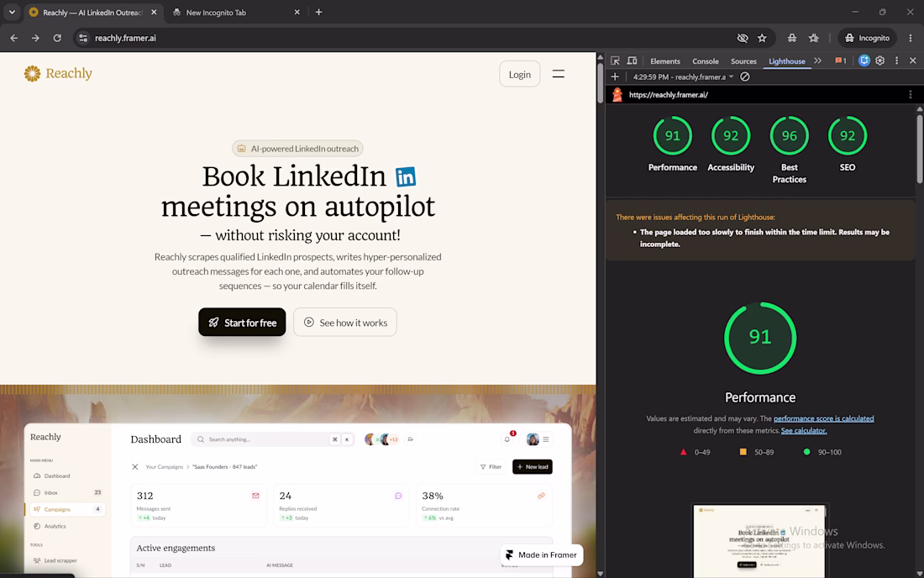924x578 pixels.
Task: Open the DevTools issues counter badge
Action: tap(841, 60)
